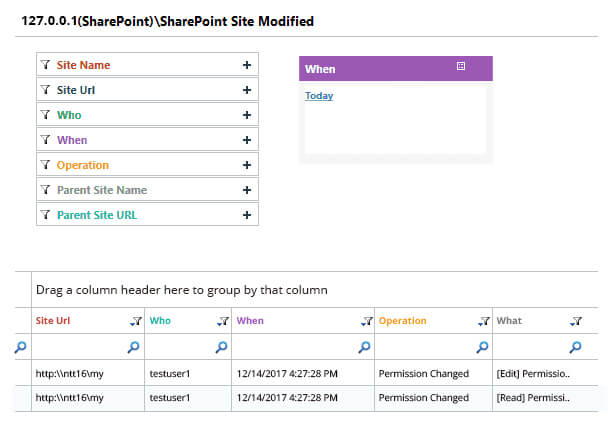Click the timestamp in the [Edit] permission row
The height and width of the screenshot is (430, 612).
point(287,373)
